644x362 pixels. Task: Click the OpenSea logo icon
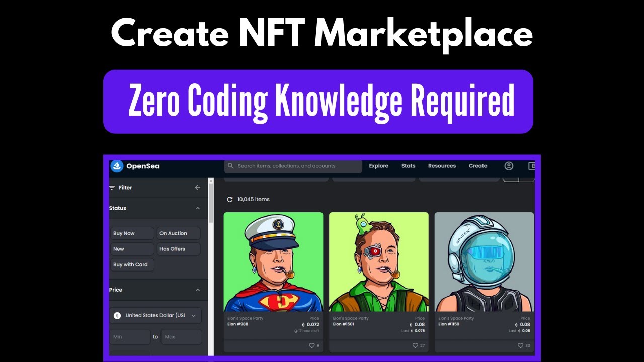(117, 166)
